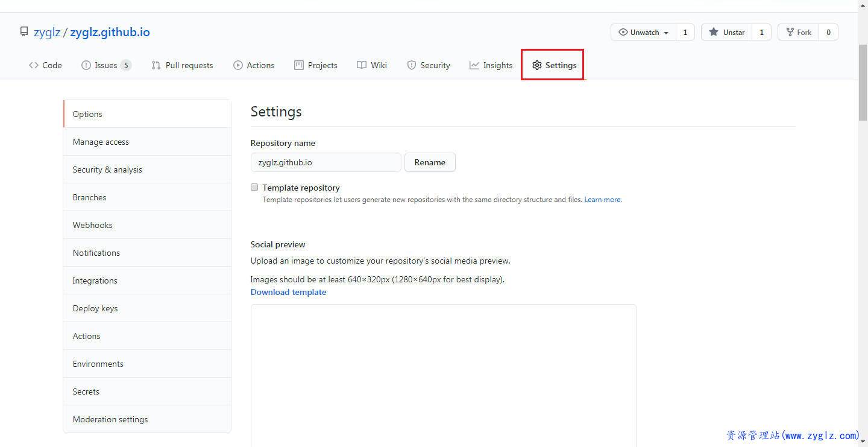Click the Pull requests branch icon
Screen dimensions: 868x447
tap(156, 65)
